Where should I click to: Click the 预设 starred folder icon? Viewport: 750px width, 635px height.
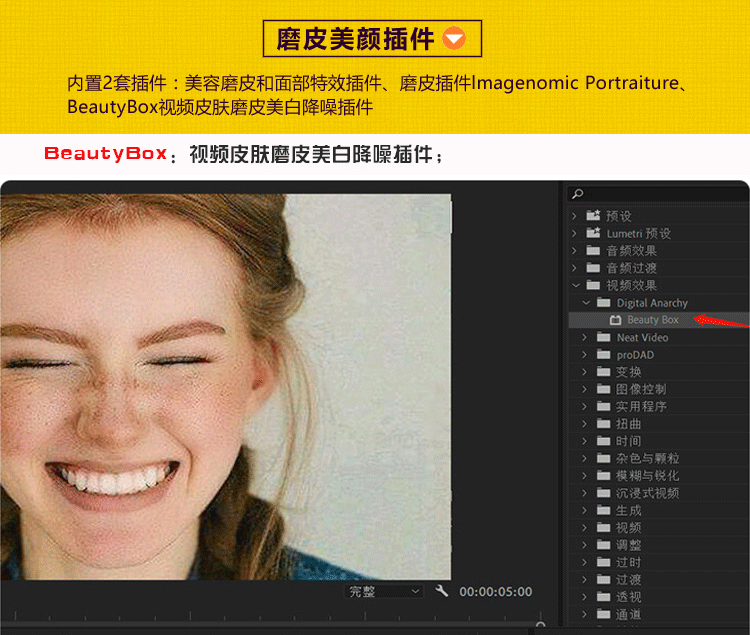point(593,216)
